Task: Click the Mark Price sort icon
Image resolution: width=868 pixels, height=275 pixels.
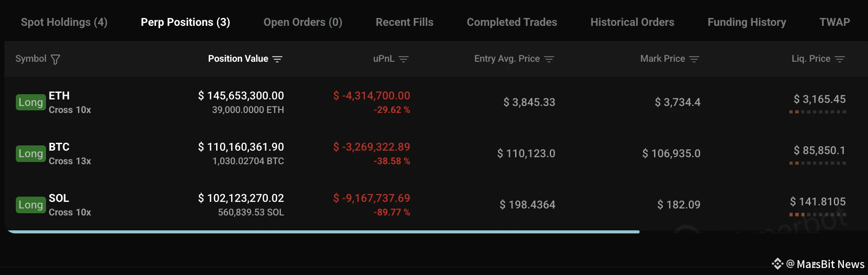Action: point(694,59)
